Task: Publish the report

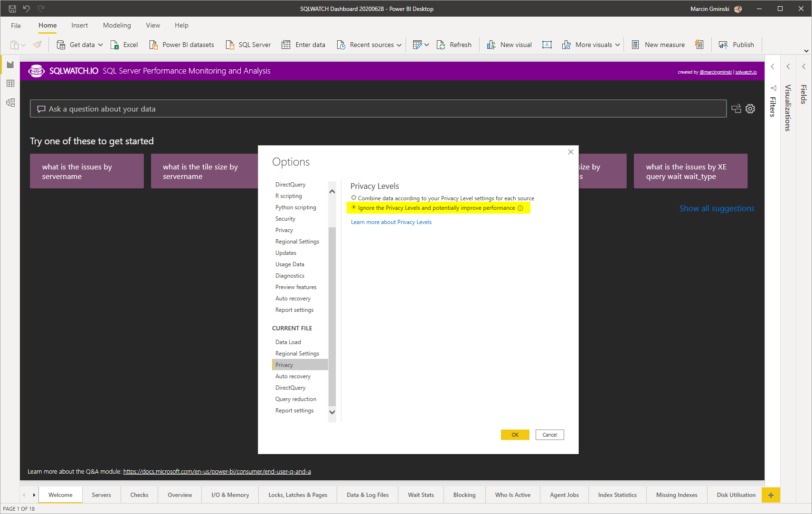Action: 736,45
